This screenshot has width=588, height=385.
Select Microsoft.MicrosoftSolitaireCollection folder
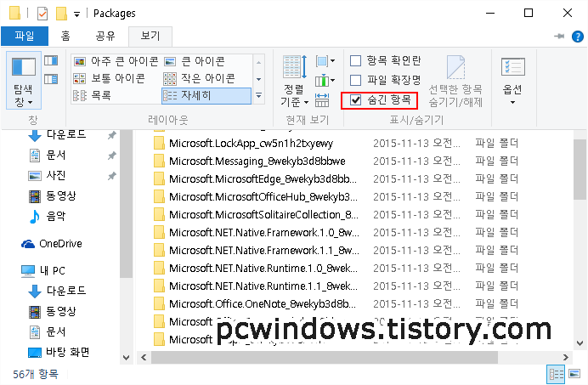[263, 215]
